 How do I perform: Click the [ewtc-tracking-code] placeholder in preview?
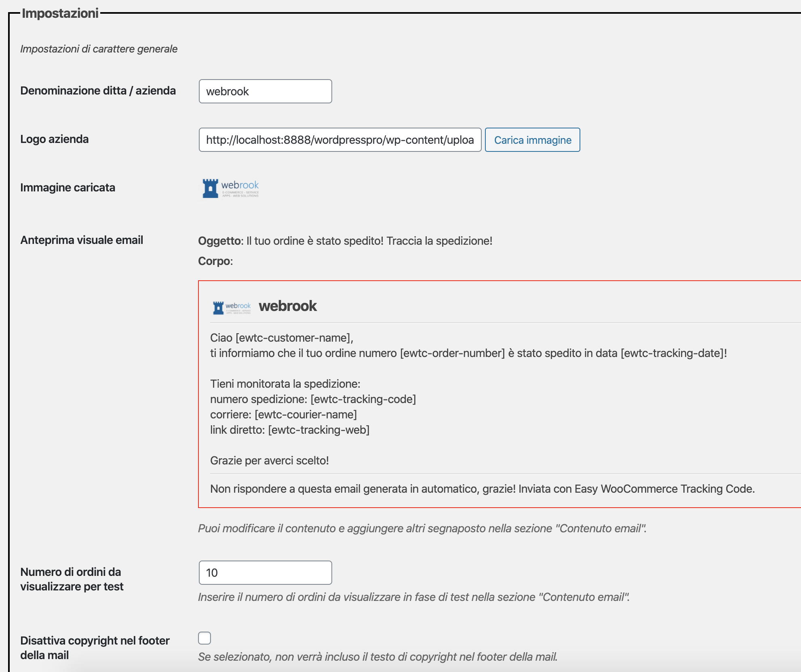click(x=363, y=399)
